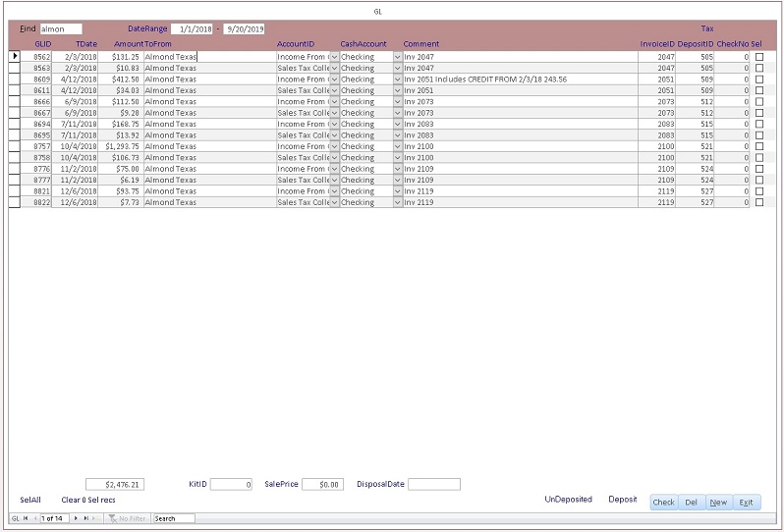Go to first record in navigation bar
The image size is (784, 532).
coord(26,518)
